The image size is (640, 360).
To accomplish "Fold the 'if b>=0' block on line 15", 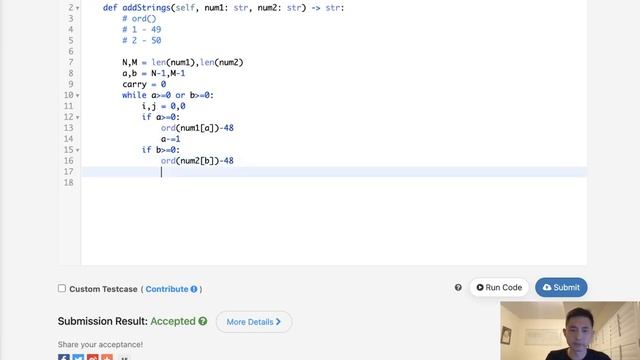I will [78, 150].
